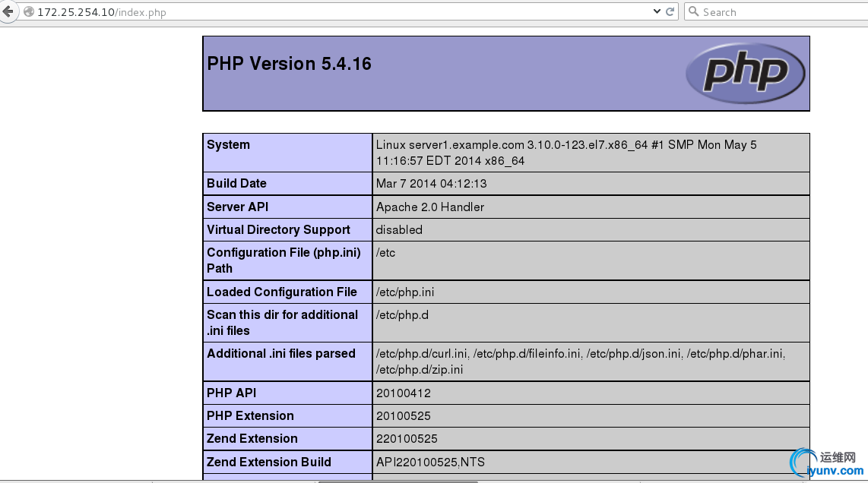
Task: Click 'Additional .ini files parsed' label
Action: pos(281,354)
